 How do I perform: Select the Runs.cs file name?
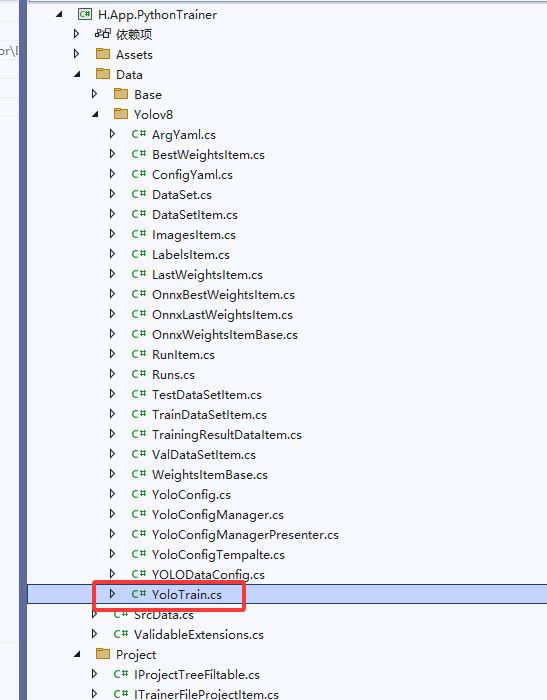pyautogui.click(x=173, y=375)
